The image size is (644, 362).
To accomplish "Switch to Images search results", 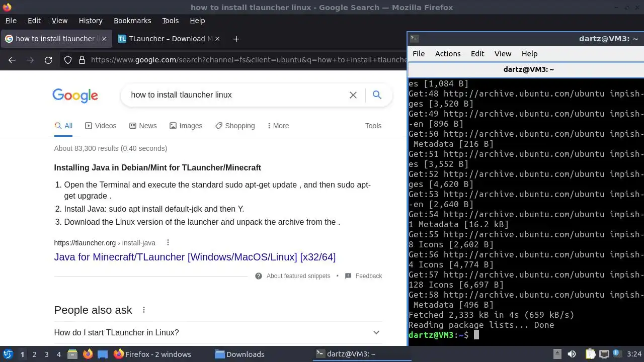I will [186, 126].
